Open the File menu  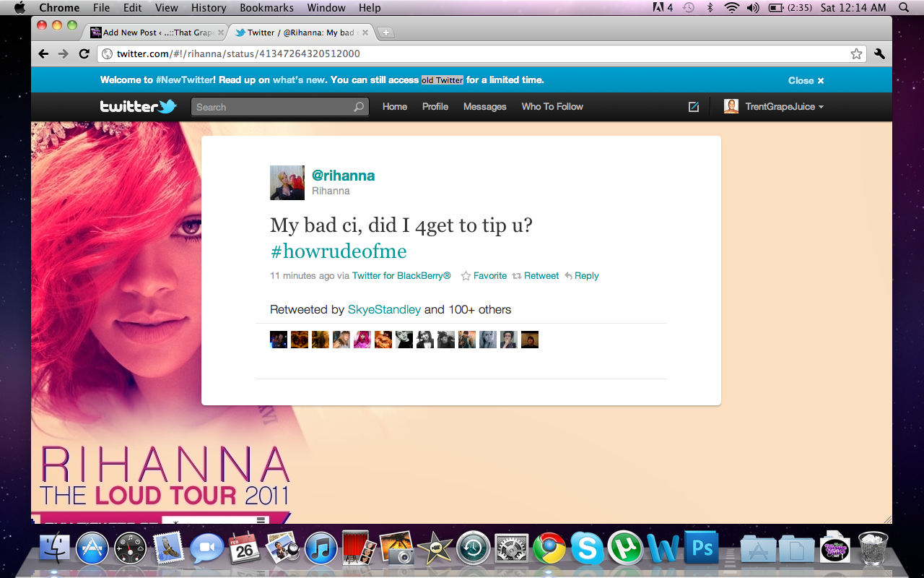[102, 8]
